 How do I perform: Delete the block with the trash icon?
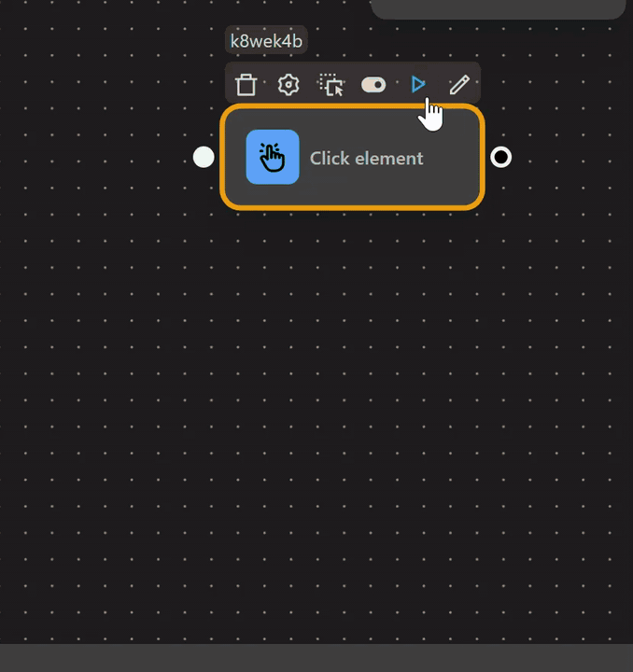point(246,85)
